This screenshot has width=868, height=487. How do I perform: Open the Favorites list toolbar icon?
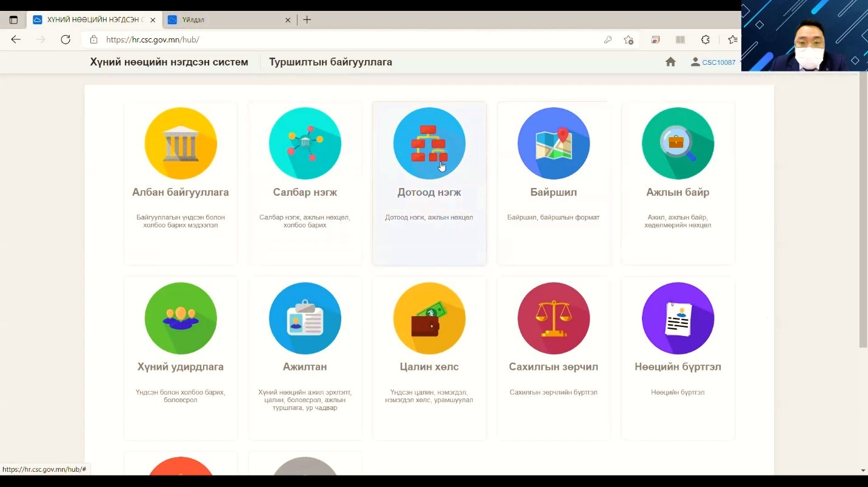pos(732,39)
